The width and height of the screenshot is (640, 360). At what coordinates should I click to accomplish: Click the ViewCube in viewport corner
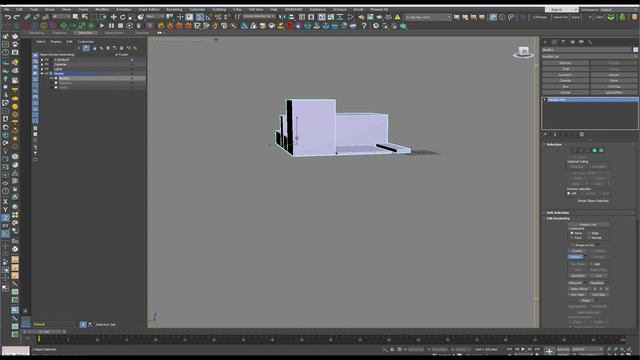[x=524, y=52]
